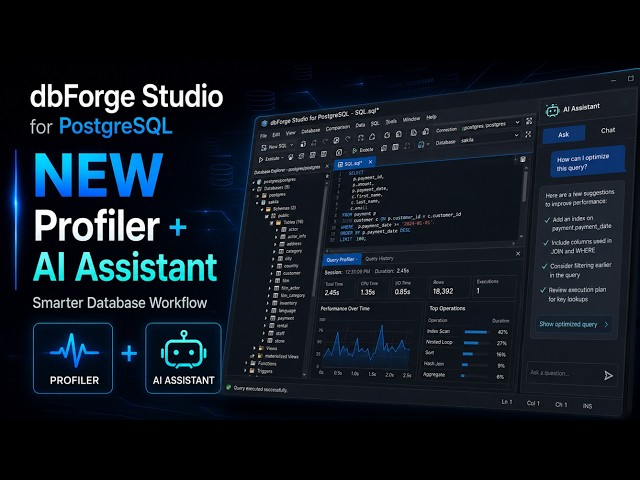Click the green success check icon in the status bar
The image size is (640, 480).
click(229, 387)
